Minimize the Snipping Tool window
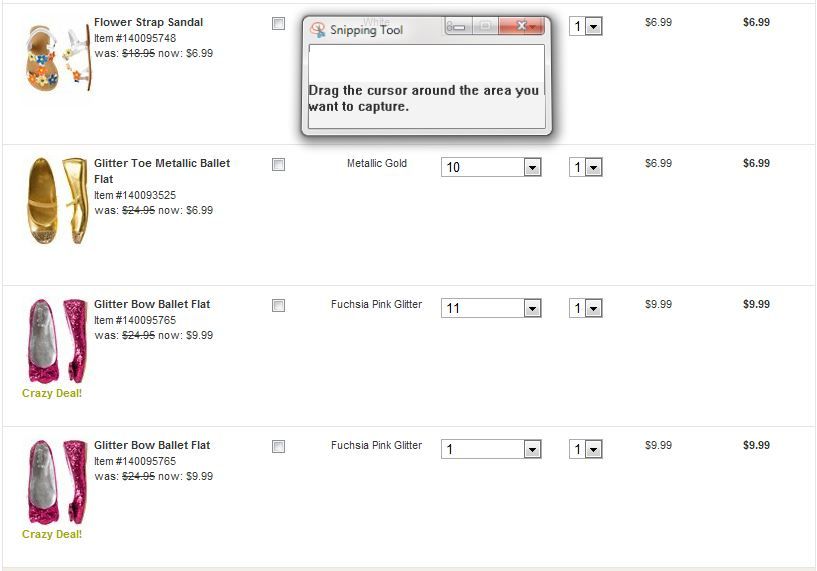 tap(457, 26)
